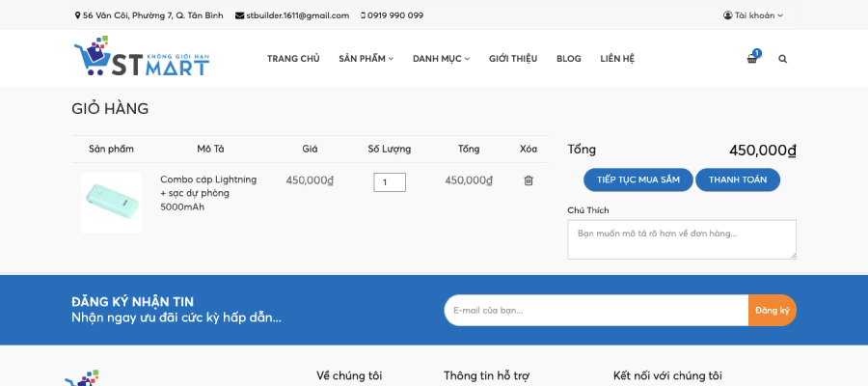Viewport: 868px width, 386px height.
Task: Click the quantity field showing 1
Action: [x=390, y=182]
